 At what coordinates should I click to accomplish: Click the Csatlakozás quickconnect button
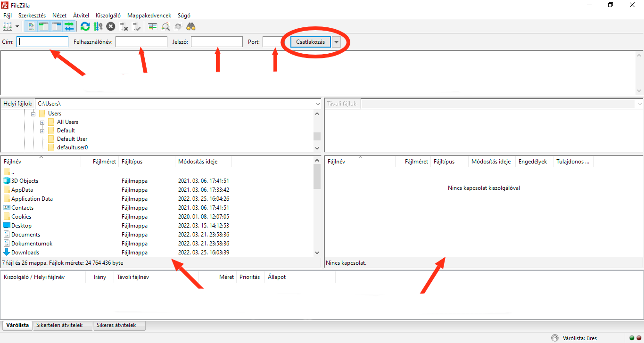311,42
